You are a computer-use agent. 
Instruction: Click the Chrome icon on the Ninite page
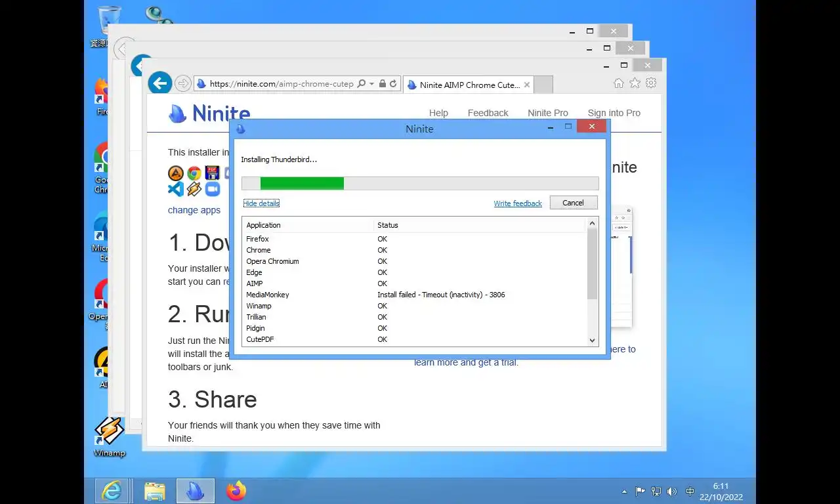194,173
